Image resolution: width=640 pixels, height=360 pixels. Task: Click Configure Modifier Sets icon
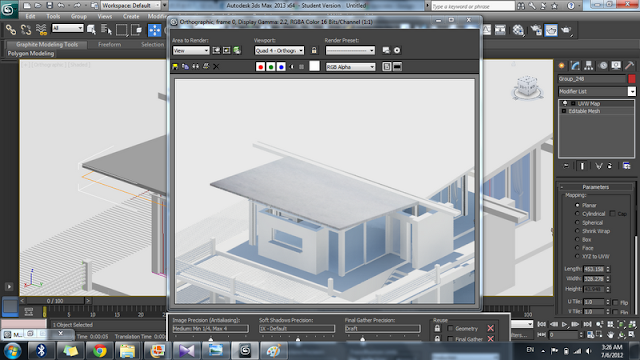627,166
